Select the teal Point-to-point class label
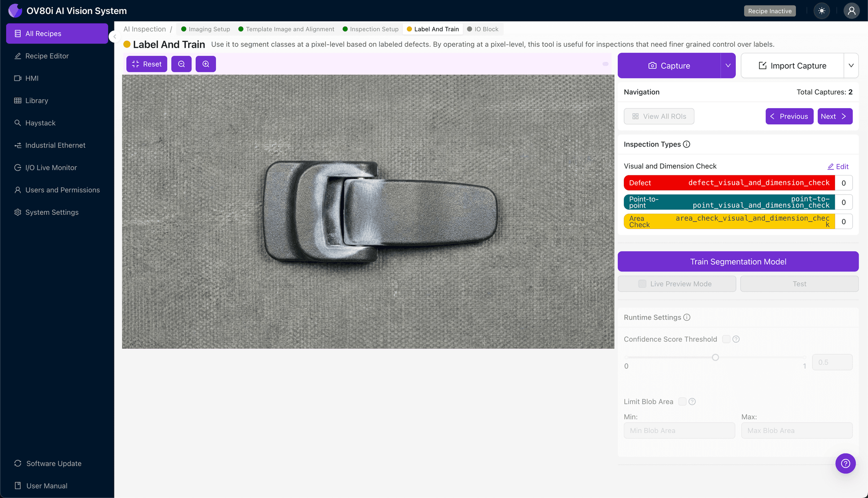Image resolution: width=868 pixels, height=498 pixels. (x=729, y=202)
